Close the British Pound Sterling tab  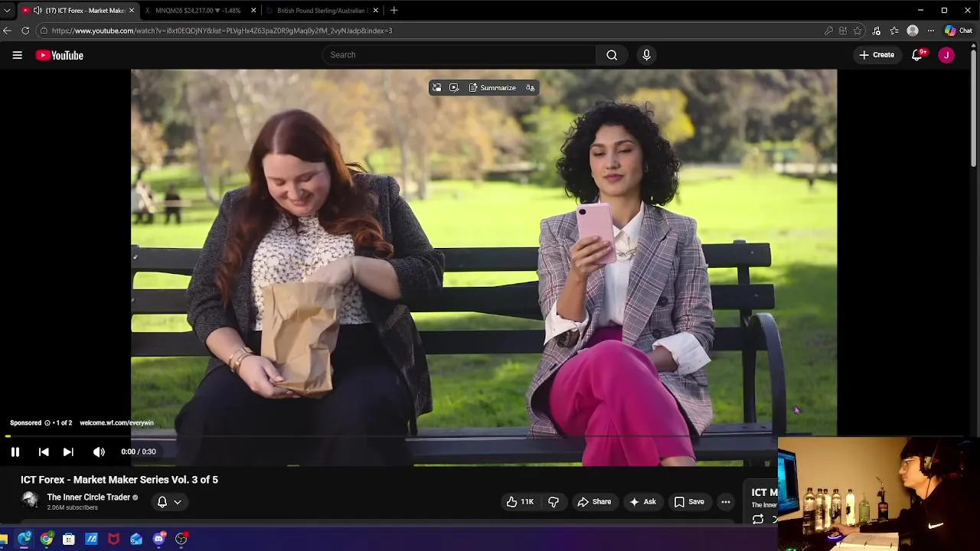pos(376,11)
